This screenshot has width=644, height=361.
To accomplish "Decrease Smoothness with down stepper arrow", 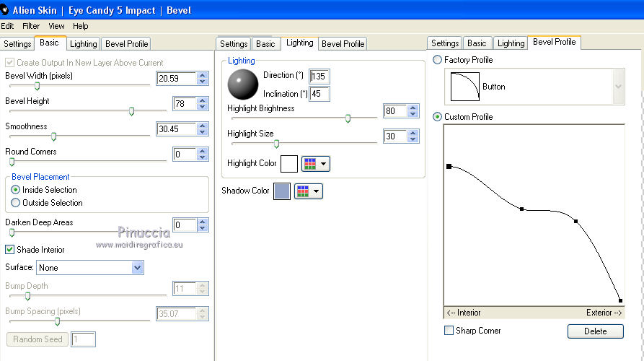I will pos(202,132).
